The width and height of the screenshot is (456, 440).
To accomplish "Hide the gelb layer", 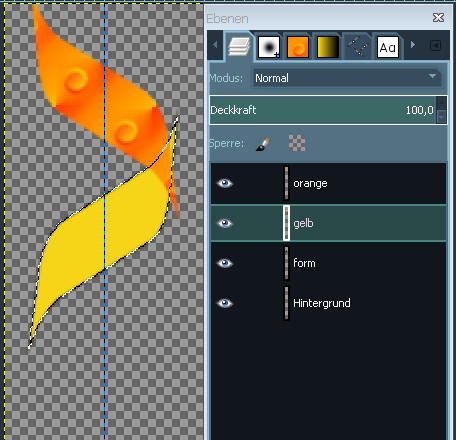I will (x=224, y=223).
